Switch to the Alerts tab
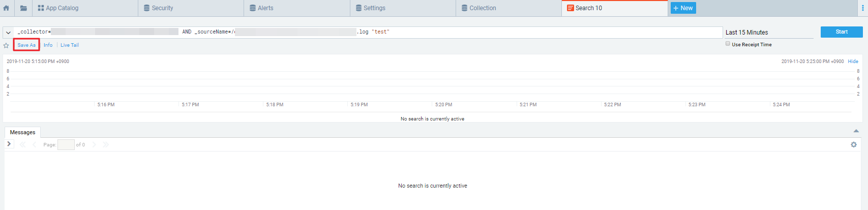Image resolution: width=868 pixels, height=210 pixels. pyautogui.click(x=265, y=8)
